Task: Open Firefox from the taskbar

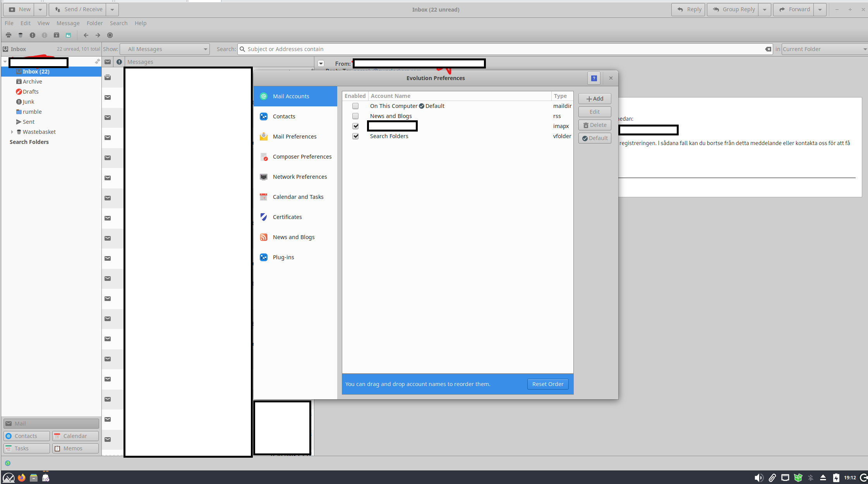Action: [x=22, y=478]
